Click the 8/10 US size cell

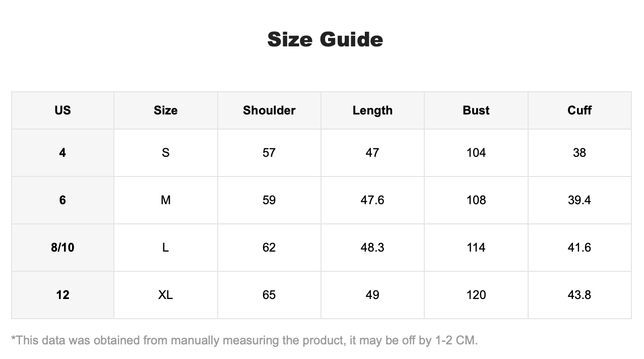click(x=62, y=248)
